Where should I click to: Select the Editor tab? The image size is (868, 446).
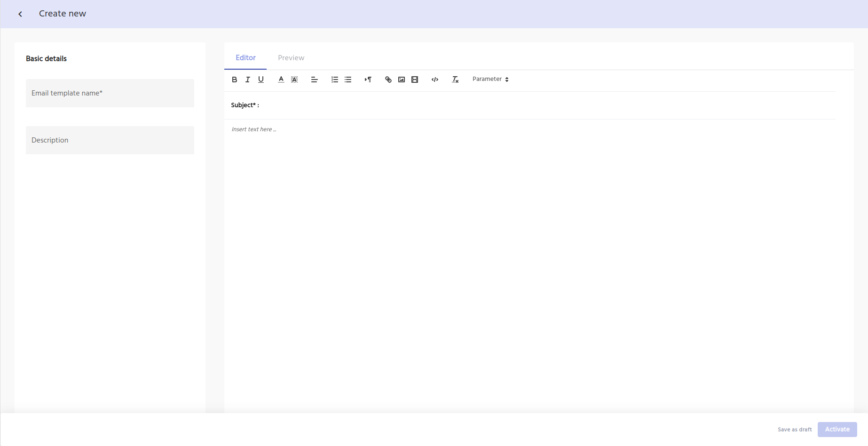point(245,58)
